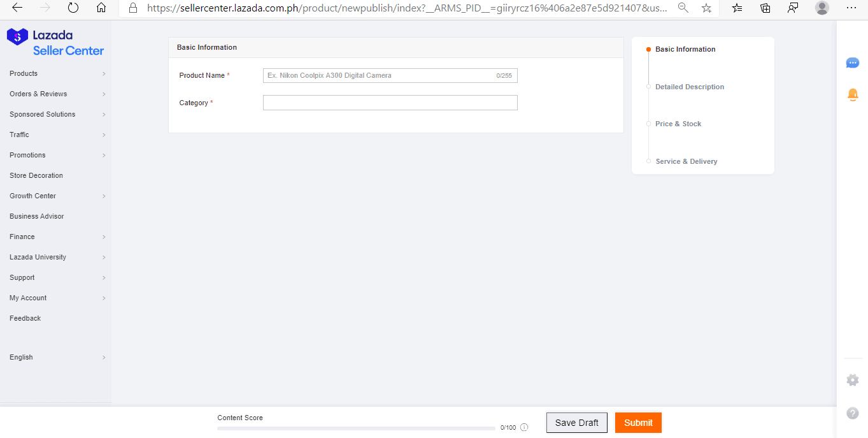The width and height of the screenshot is (868, 438).
Task: Go to the browser home page icon
Action: click(101, 8)
